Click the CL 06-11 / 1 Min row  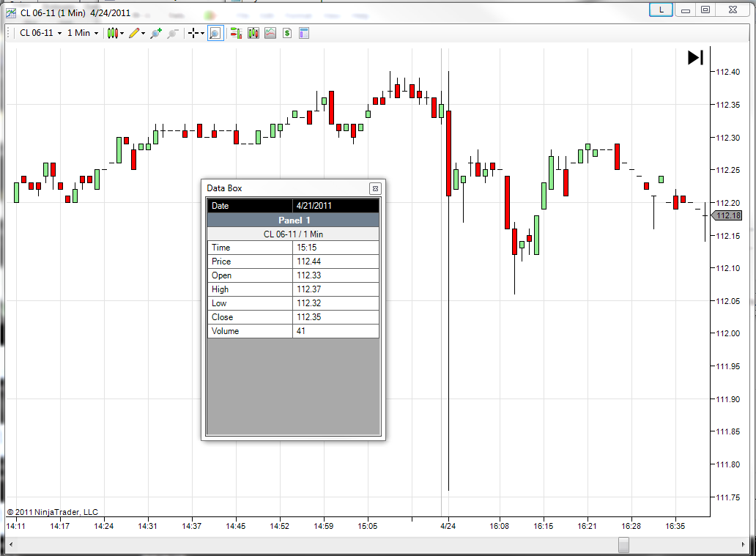coord(293,234)
